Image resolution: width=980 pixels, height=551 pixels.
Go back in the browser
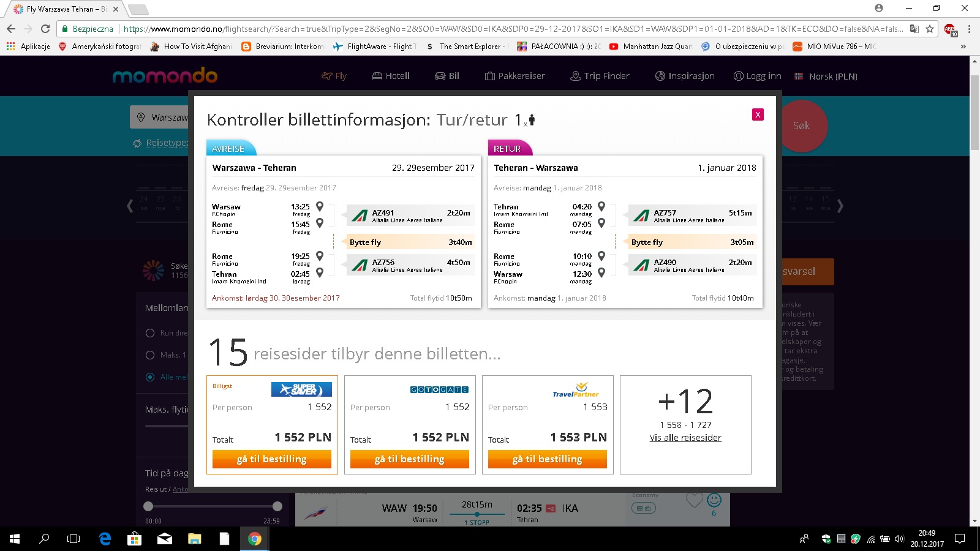click(x=11, y=29)
